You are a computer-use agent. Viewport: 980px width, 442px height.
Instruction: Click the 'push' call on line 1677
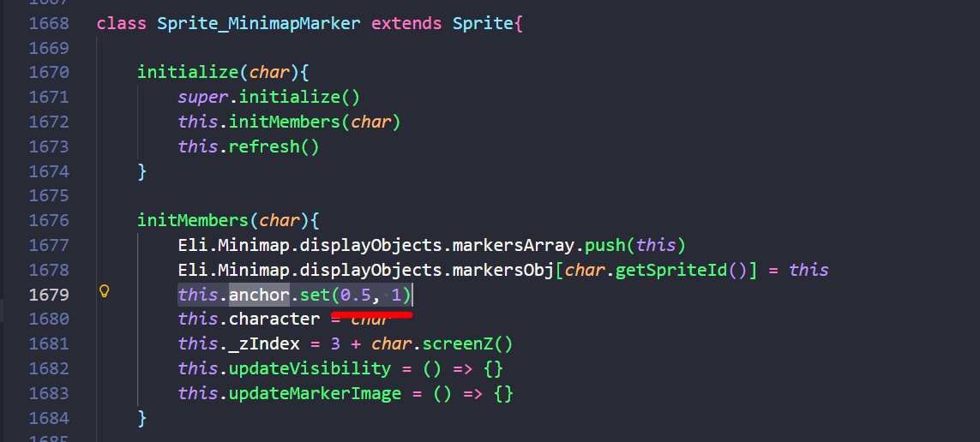click(x=605, y=245)
